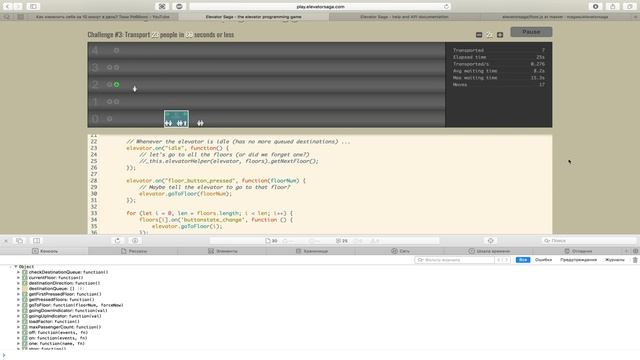This screenshot has width=640, height=360.
Task: Click Safari forward navigation arrow
Action: (x=18, y=7)
